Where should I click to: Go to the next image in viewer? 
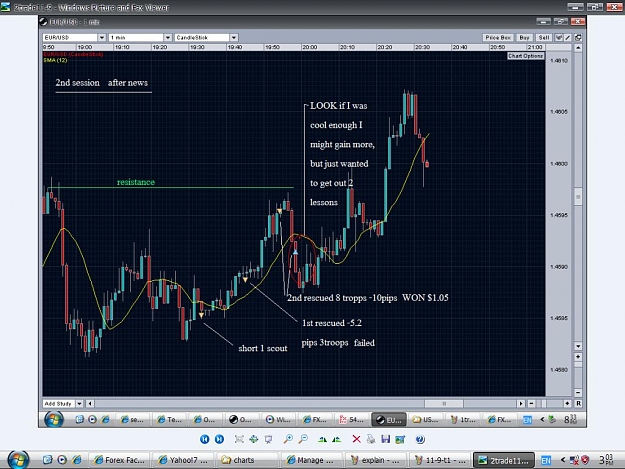coord(219,439)
